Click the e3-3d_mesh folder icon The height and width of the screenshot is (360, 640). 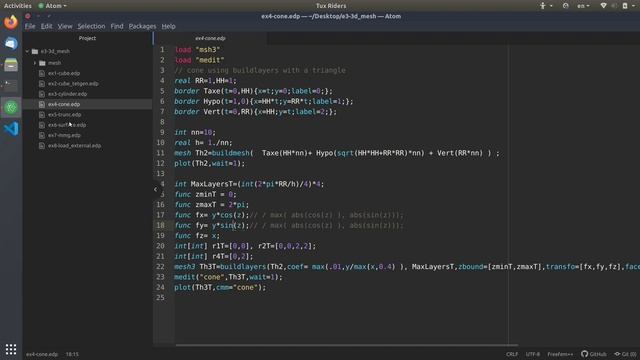(x=35, y=51)
